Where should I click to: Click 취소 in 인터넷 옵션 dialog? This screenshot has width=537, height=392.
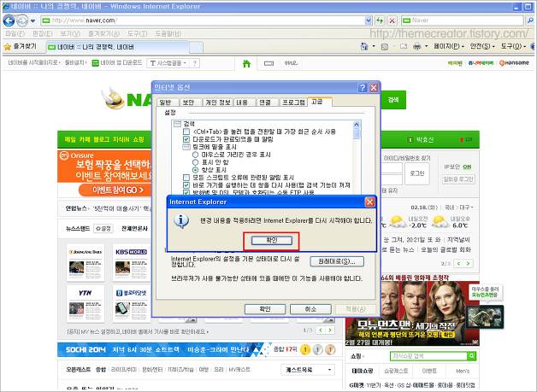[x=310, y=309]
